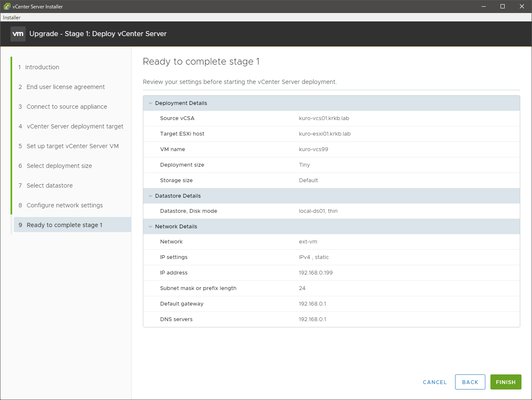Open the Installer menu
Screen dimensions: 532x400
point(12,18)
